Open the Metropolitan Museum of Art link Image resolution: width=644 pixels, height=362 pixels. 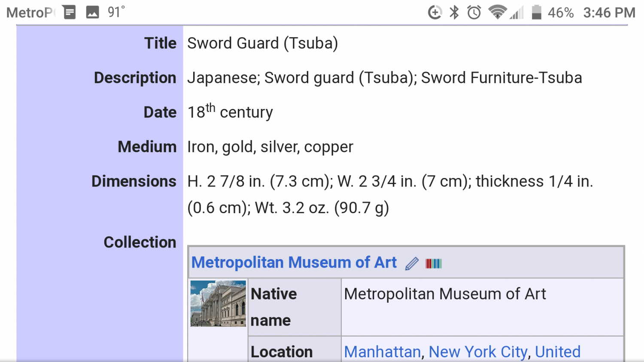click(294, 262)
